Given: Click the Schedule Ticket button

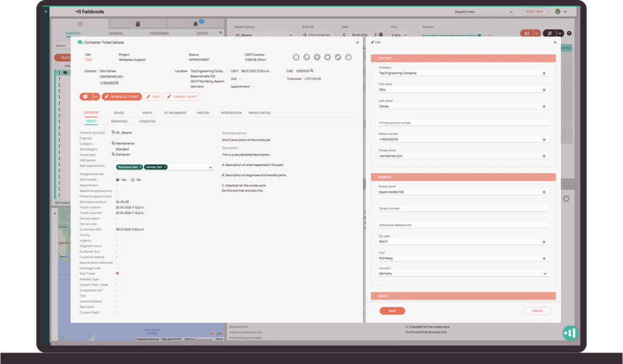Looking at the screenshot, I should [122, 97].
